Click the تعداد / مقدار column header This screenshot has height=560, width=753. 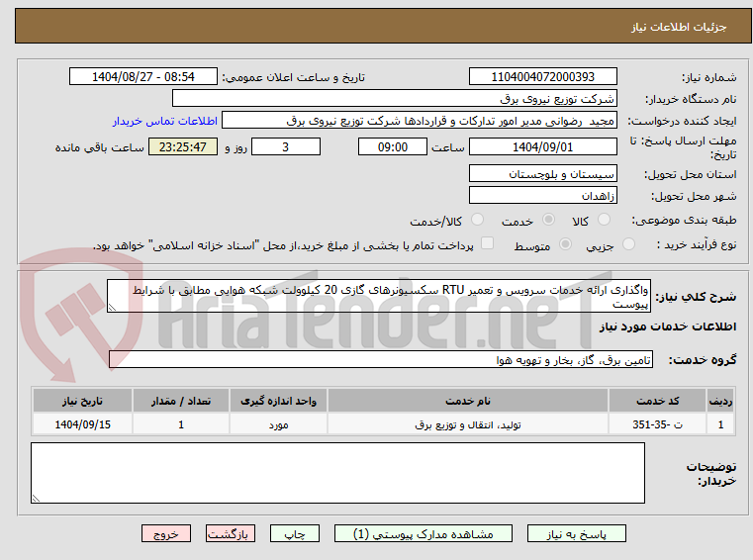click(x=181, y=401)
